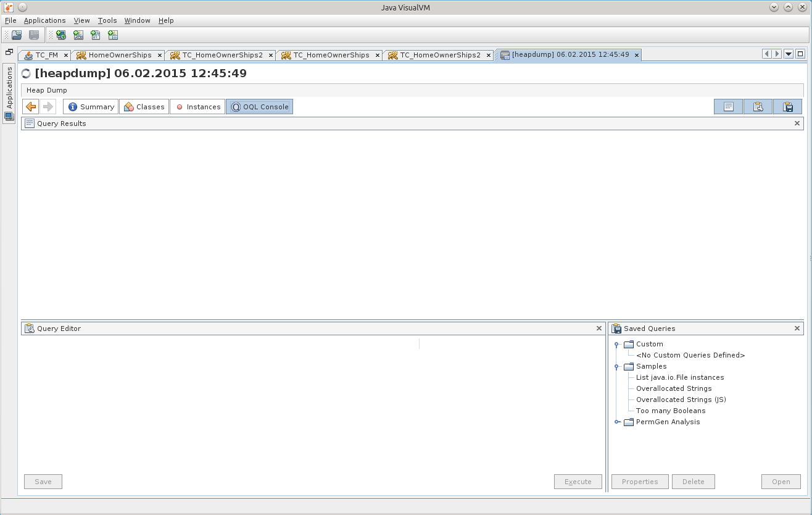This screenshot has height=515, width=812.
Task: Select the PermGen Analysis folder node
Action: [668, 422]
